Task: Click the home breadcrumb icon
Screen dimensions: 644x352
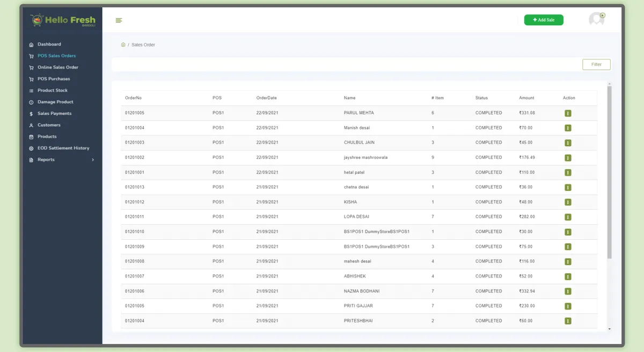Action: point(123,45)
